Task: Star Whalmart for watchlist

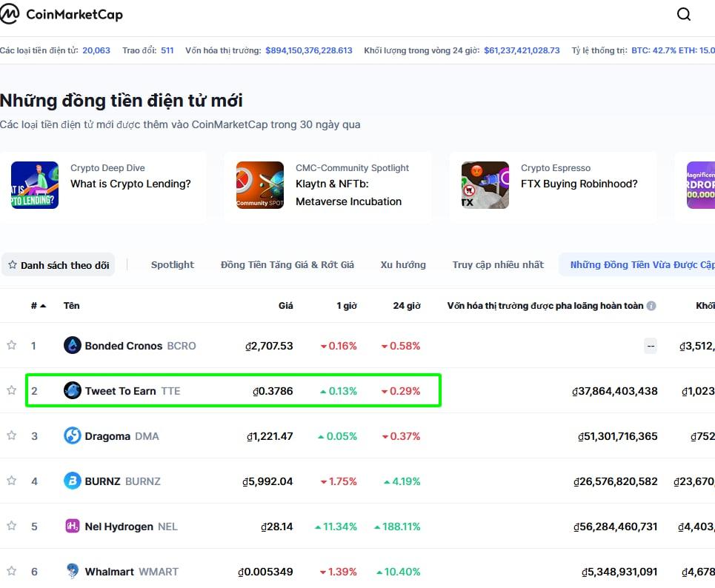Action: coord(11,571)
